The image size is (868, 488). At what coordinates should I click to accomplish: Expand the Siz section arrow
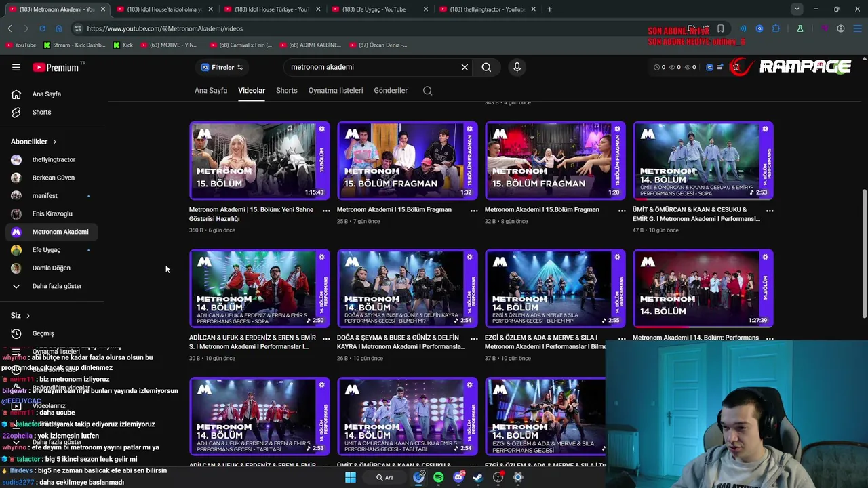tap(28, 316)
